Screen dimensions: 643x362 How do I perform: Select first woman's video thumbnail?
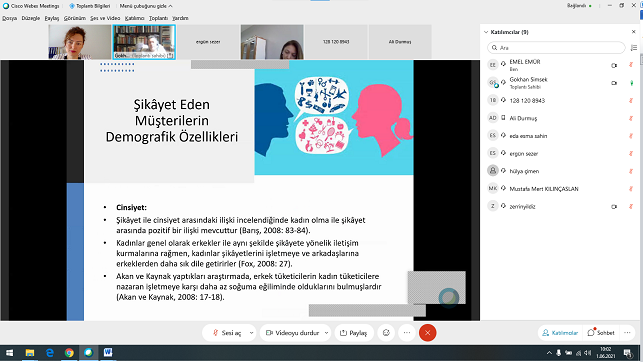coord(80,42)
